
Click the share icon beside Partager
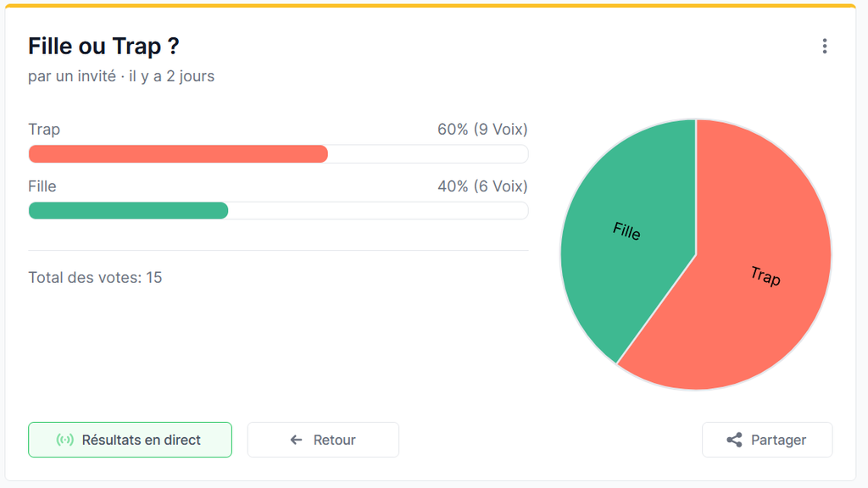pyautogui.click(x=734, y=440)
